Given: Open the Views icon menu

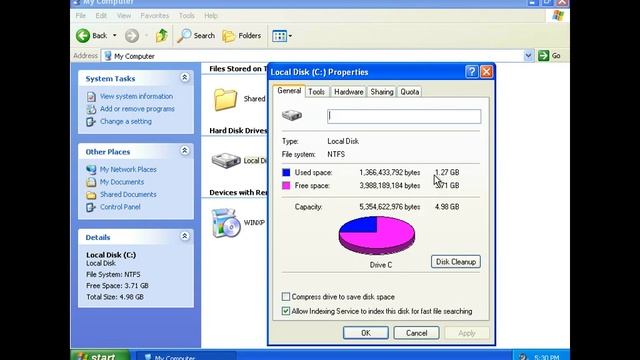Looking at the screenshot, I should pos(280,36).
